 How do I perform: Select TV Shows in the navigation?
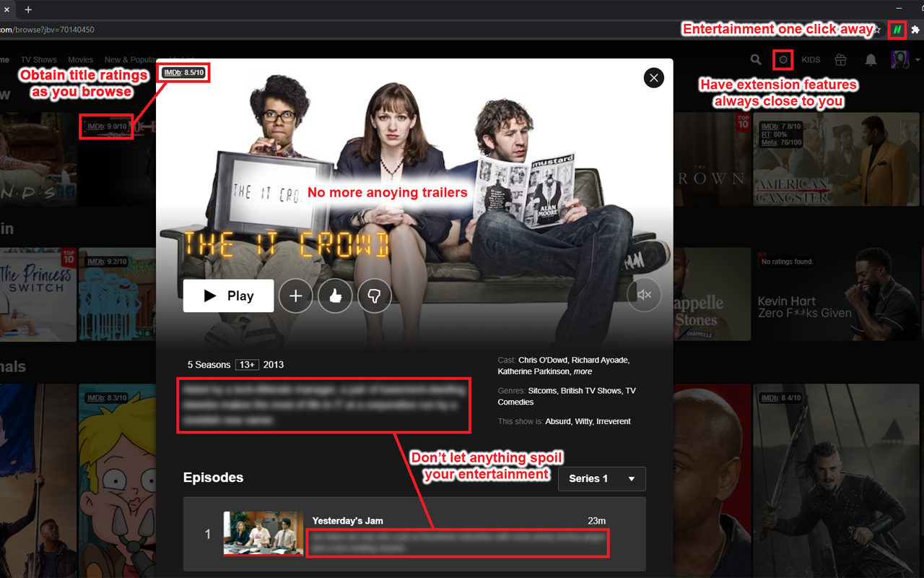click(x=38, y=59)
